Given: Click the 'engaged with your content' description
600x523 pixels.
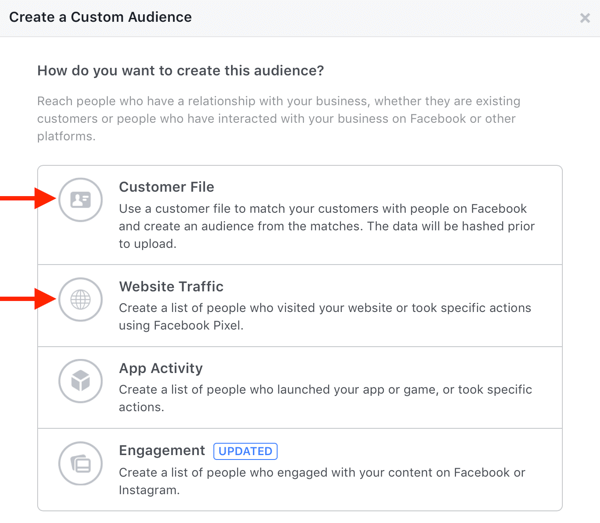Looking at the screenshot, I should (x=322, y=481).
